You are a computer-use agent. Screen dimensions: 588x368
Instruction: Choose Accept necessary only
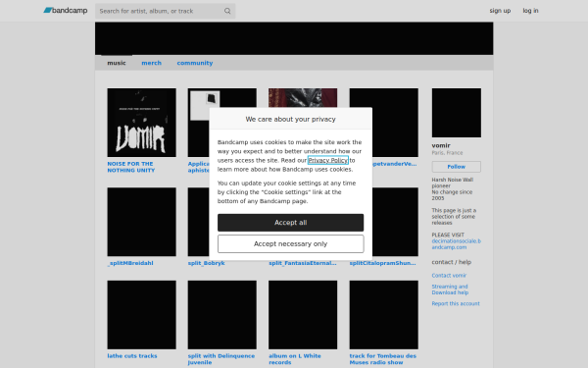[x=291, y=244]
